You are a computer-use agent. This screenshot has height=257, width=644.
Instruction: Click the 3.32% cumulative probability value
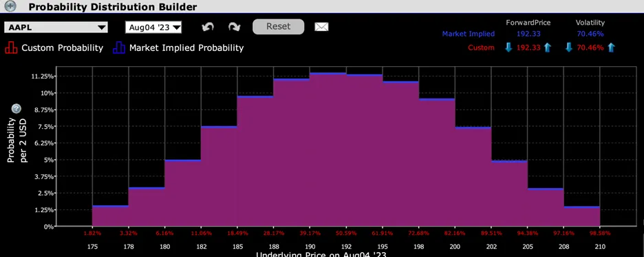coord(129,234)
